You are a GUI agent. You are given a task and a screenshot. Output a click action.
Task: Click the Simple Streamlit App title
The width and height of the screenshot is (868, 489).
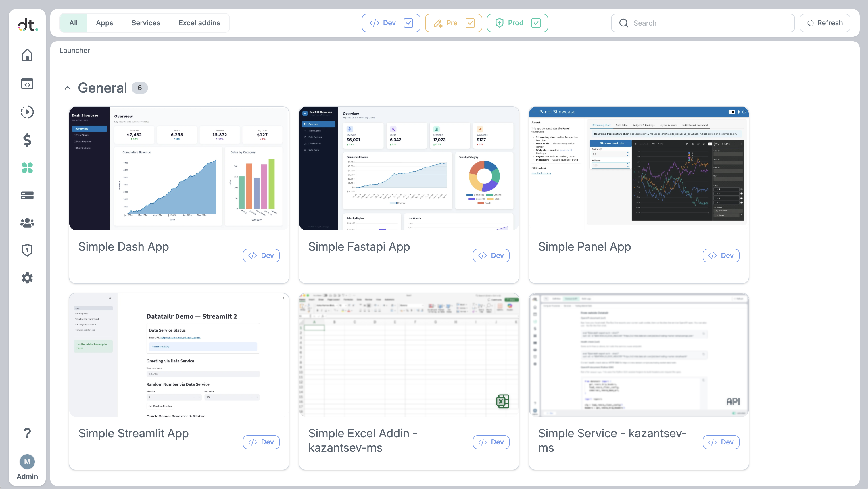point(133,434)
